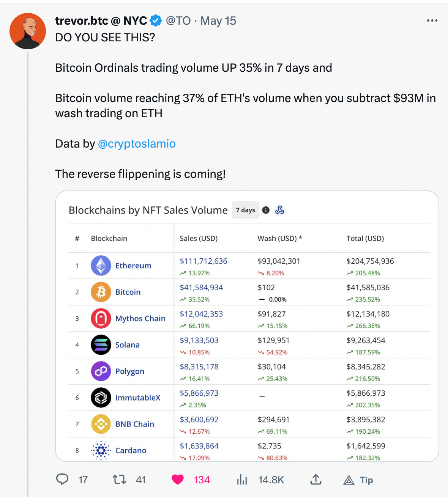Open trevor.btc profile avatar

pos(28,31)
